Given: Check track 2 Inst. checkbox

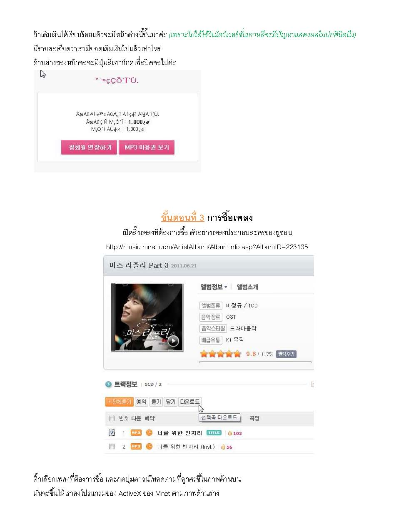Looking at the screenshot, I should [112, 447].
